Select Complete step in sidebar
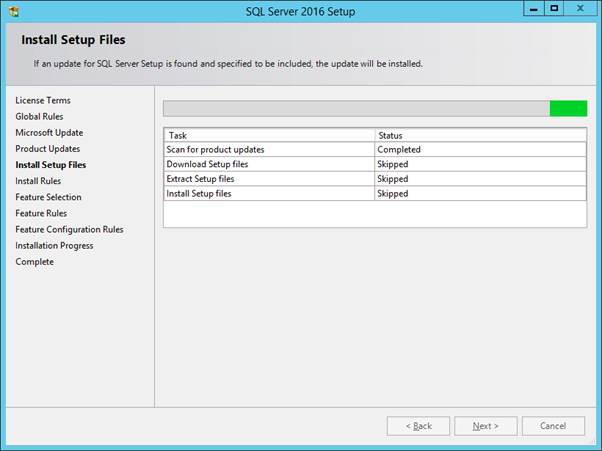 35,262
